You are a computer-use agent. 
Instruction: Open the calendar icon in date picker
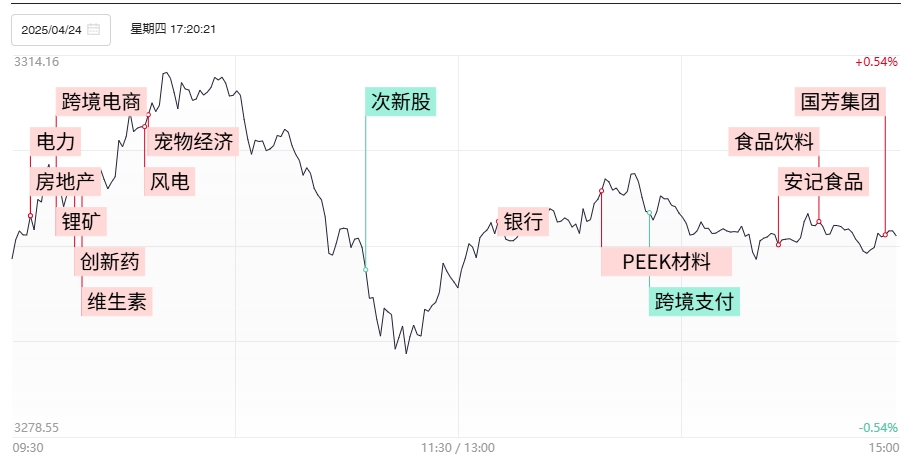94,29
